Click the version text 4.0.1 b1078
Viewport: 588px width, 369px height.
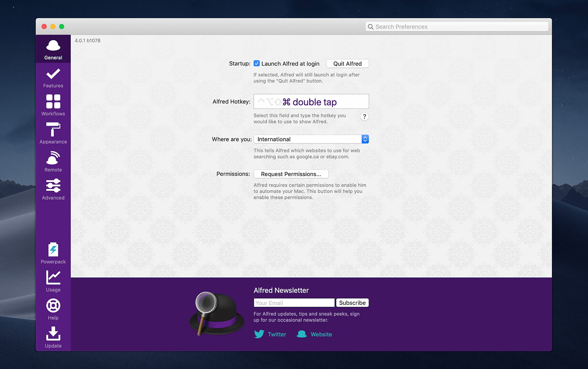tap(87, 41)
